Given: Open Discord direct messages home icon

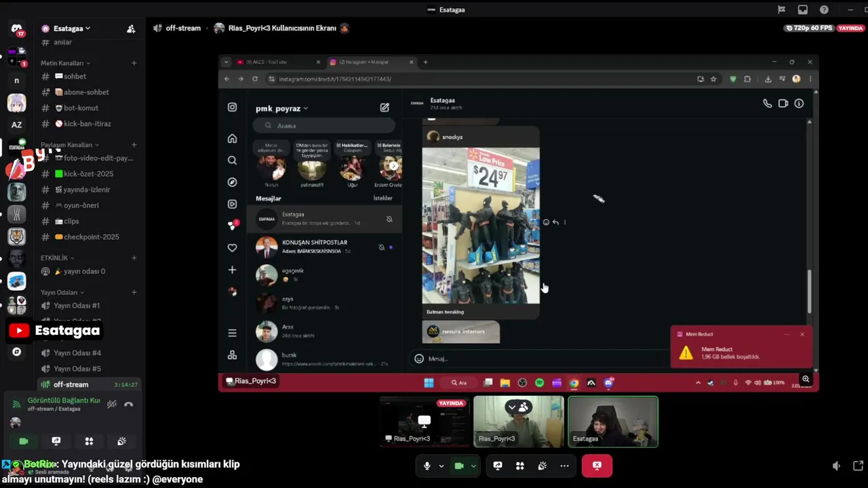Looking at the screenshot, I should 17,29.
